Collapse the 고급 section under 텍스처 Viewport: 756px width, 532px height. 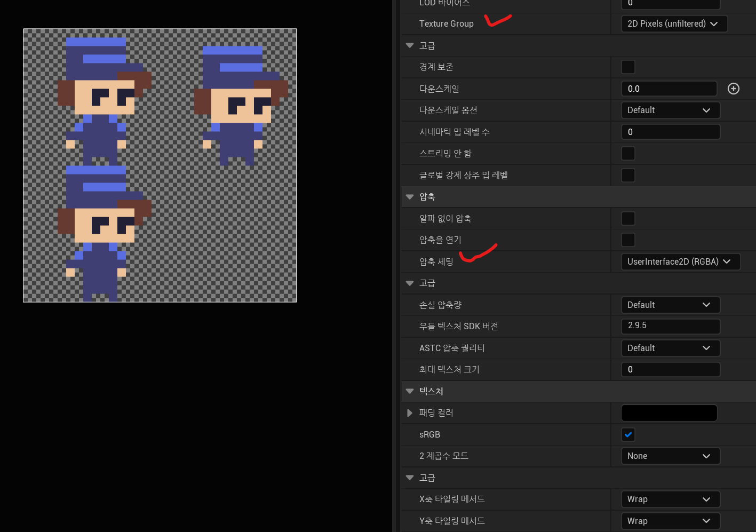[410, 478]
